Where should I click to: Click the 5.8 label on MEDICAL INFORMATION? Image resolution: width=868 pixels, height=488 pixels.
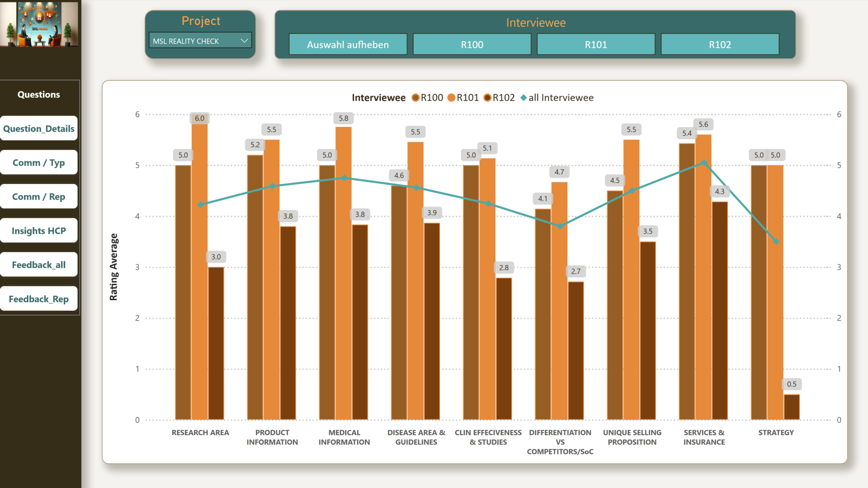click(x=344, y=118)
